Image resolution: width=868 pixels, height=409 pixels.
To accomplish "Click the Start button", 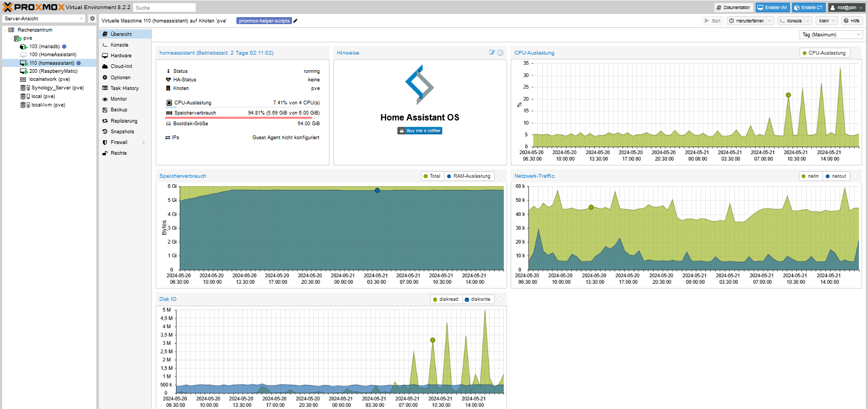I will (x=712, y=21).
